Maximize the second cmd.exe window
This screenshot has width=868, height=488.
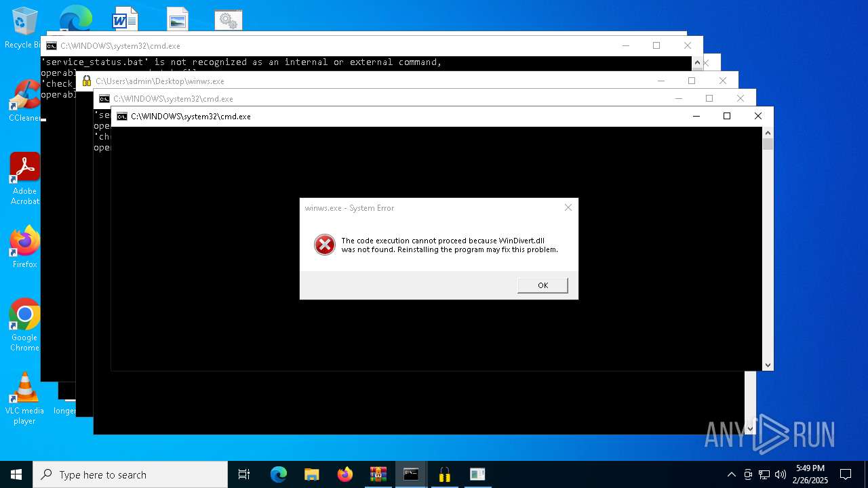click(x=709, y=98)
